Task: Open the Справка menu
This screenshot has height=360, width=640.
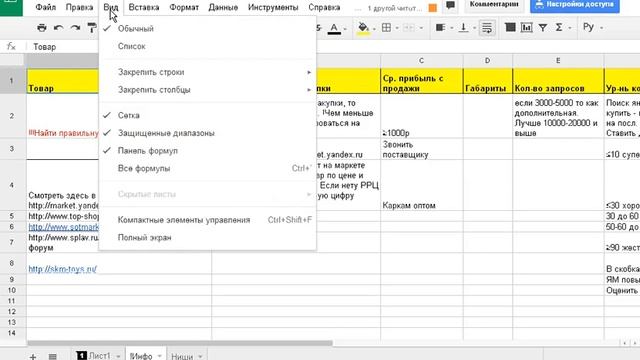Action: [324, 7]
